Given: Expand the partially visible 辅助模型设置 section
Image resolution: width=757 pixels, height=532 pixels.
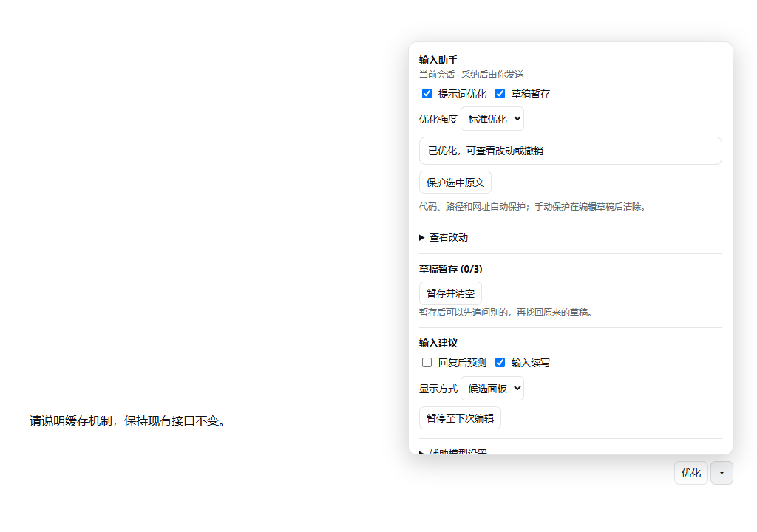Looking at the screenshot, I should click(453, 452).
